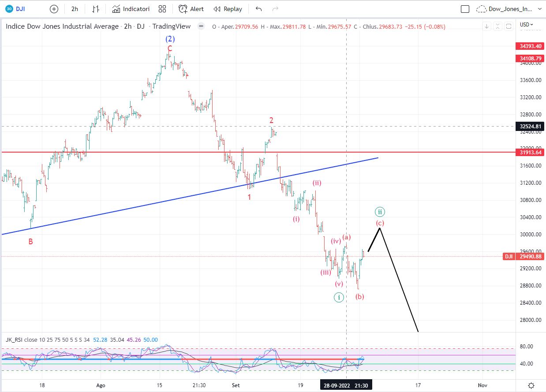The height and width of the screenshot is (392, 546).
Task: Open chart settings gear icon
Action: [x=531, y=385]
